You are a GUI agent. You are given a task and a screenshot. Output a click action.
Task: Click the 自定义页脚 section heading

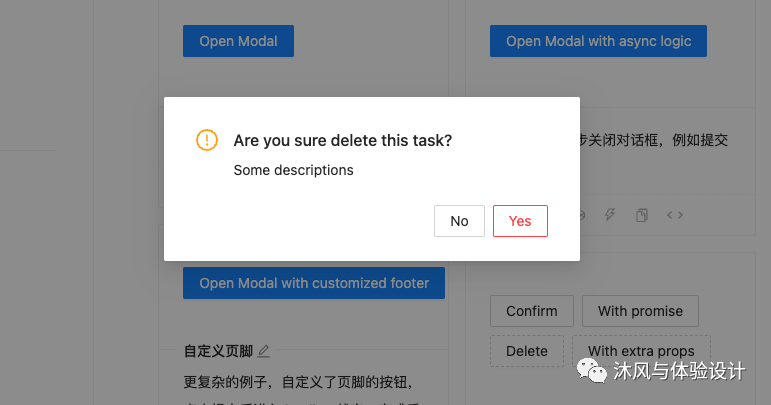point(218,351)
